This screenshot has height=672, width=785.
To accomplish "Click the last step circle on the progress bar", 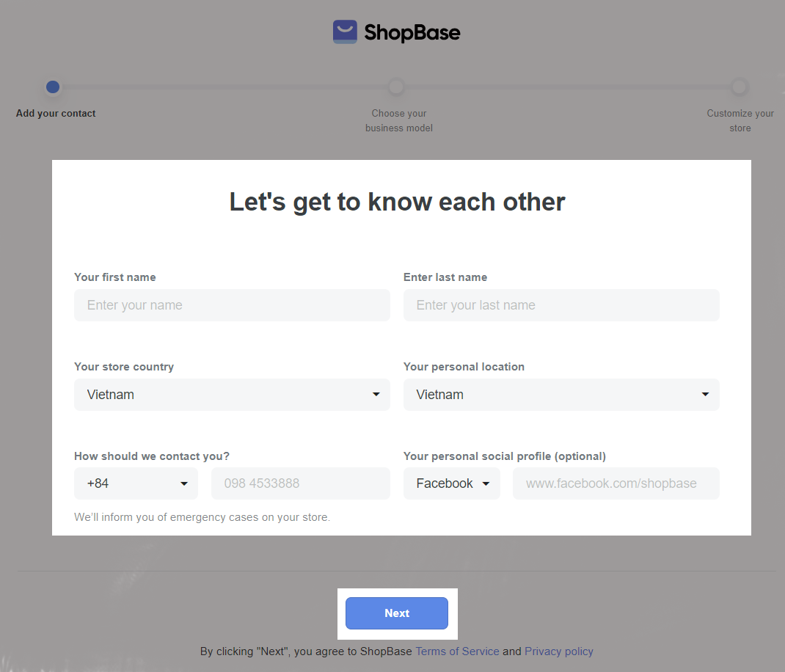I will point(739,87).
